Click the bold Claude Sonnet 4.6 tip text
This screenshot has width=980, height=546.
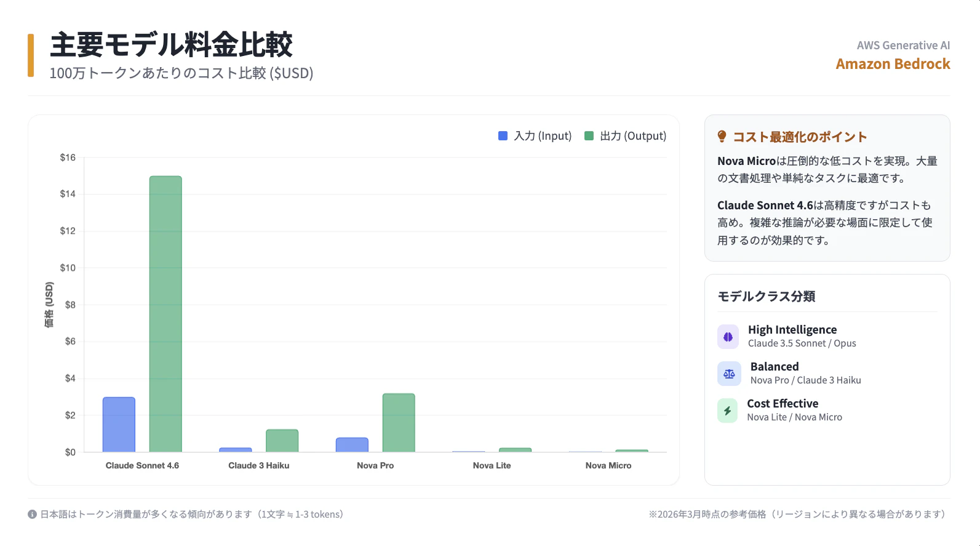(x=765, y=206)
